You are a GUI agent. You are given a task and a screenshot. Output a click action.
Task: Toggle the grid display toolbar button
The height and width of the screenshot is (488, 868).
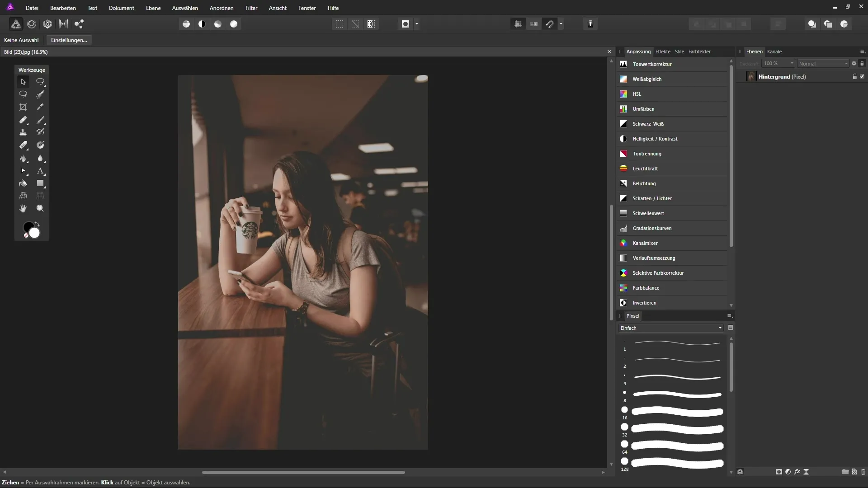point(518,24)
